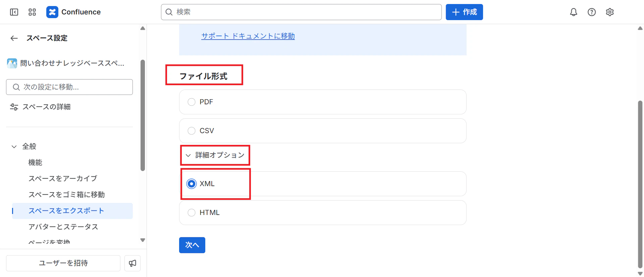Click the sliders icon next to スペースの詳細
This screenshot has width=644, height=277.
[x=14, y=107]
